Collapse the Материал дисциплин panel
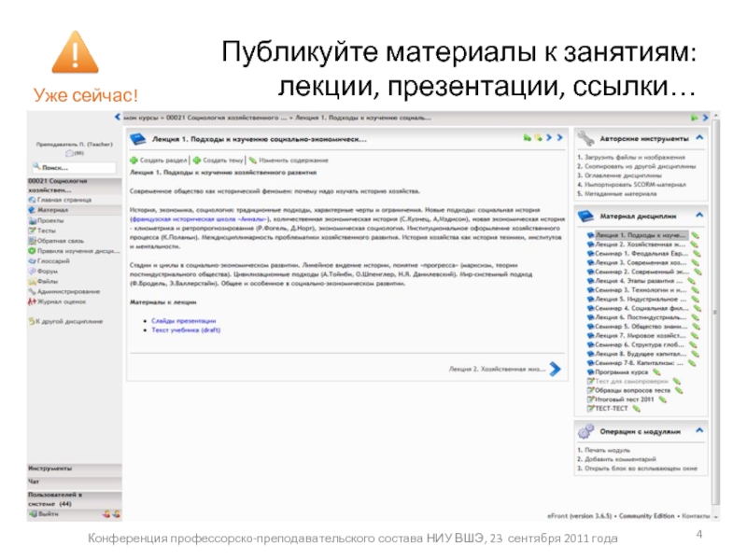747x560 pixels. (x=699, y=215)
